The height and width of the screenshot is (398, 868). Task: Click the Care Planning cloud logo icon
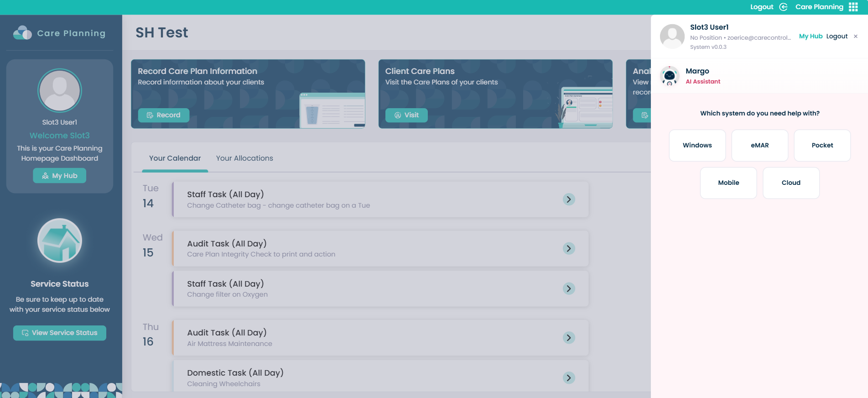[x=22, y=33]
